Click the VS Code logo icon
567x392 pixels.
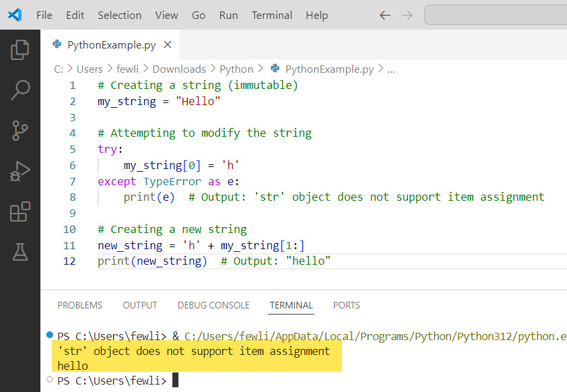click(x=14, y=15)
